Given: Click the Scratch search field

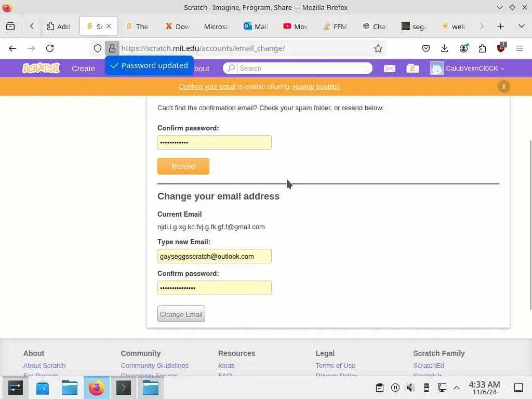Looking at the screenshot, I should tap(304, 68).
